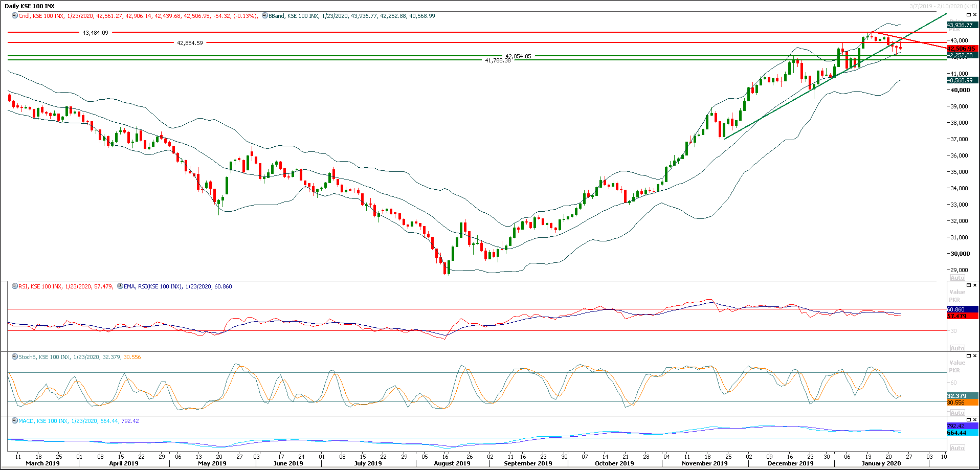This screenshot has width=980, height=470.
Task: Toggle Auto scaling on Stochastic pane
Action: (x=957, y=413)
